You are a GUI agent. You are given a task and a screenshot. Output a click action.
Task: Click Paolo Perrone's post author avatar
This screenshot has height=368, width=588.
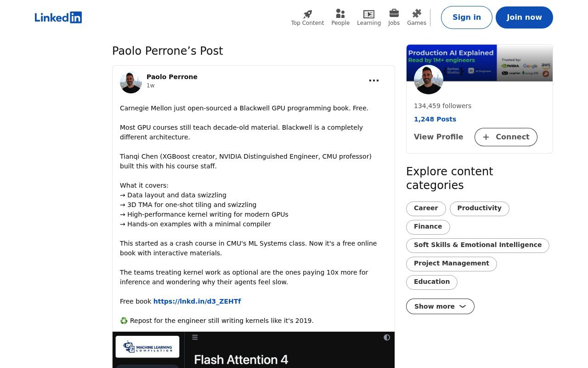click(x=131, y=82)
